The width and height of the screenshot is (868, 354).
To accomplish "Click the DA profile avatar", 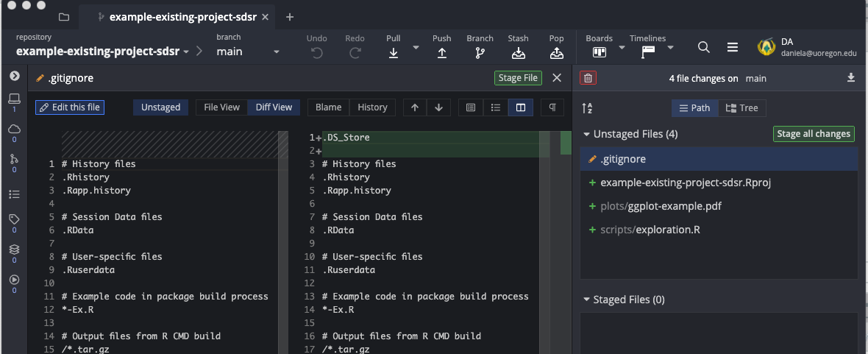I will 766,47.
